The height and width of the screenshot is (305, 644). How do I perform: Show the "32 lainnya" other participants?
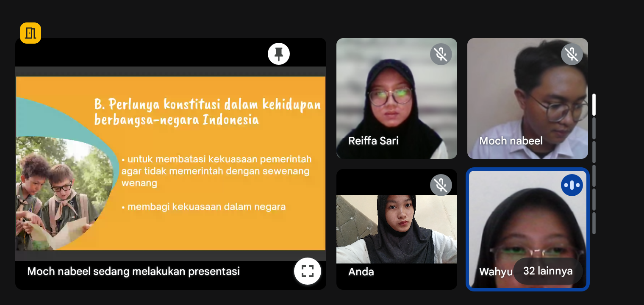[x=547, y=271]
